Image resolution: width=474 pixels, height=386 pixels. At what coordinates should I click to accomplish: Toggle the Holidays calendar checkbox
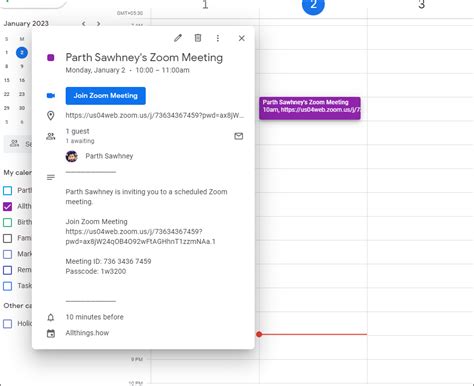click(7, 324)
